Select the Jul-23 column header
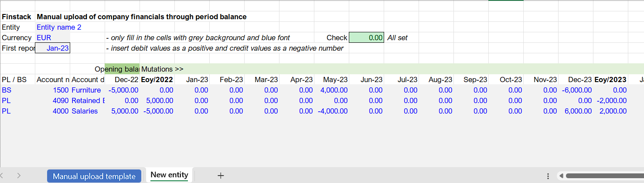This screenshot has width=644, height=183. (x=401, y=79)
